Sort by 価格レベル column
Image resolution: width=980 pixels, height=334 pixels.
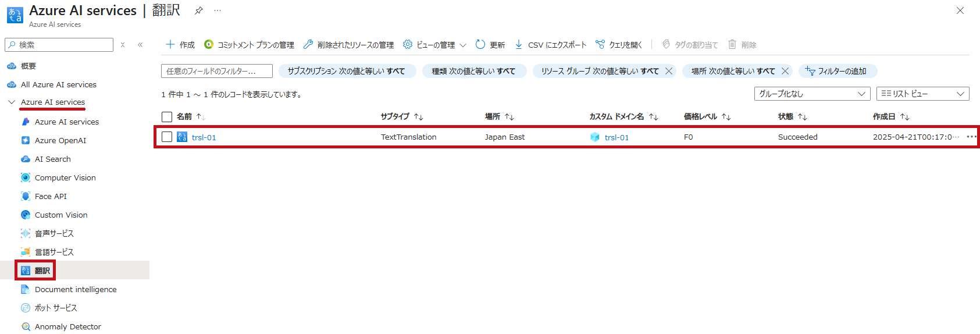tap(707, 117)
